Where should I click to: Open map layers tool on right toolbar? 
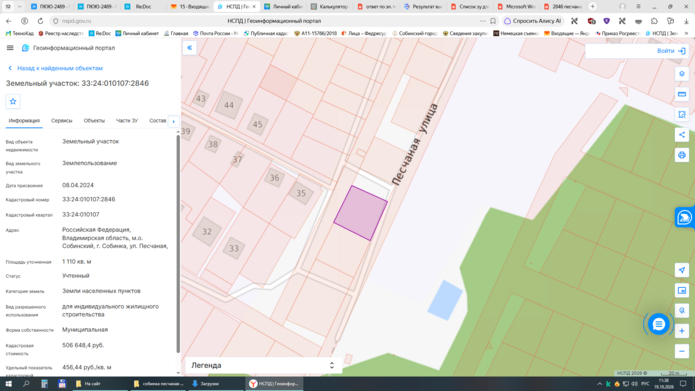click(x=682, y=74)
